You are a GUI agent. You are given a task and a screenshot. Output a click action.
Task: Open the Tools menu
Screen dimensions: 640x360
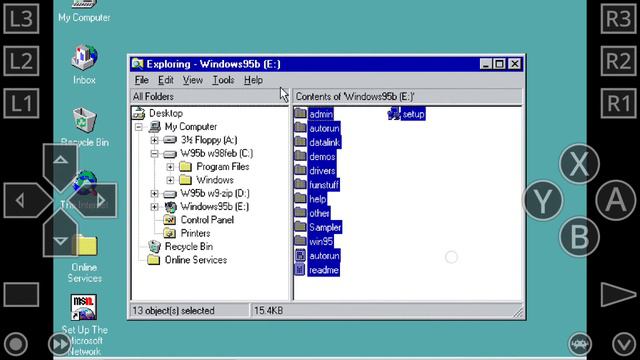223,80
